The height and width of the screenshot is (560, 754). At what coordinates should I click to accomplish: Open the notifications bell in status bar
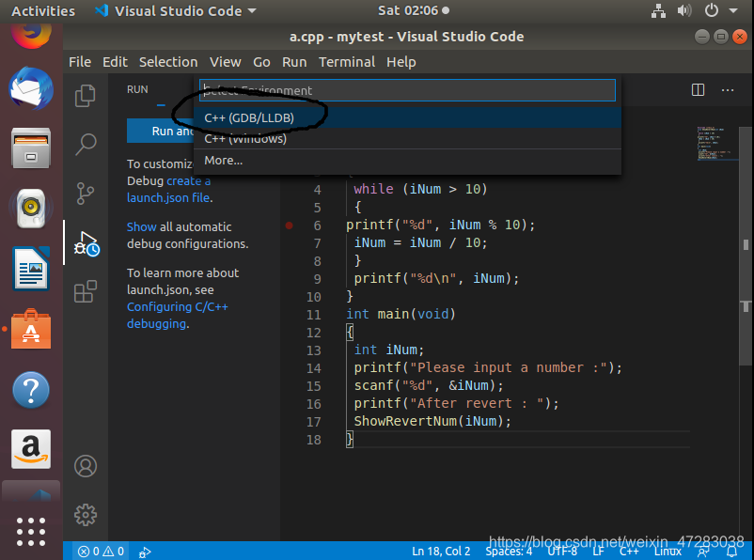click(x=731, y=552)
